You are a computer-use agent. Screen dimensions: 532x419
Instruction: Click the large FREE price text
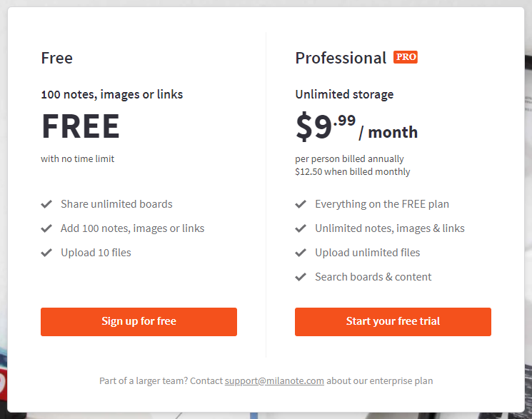tap(81, 126)
